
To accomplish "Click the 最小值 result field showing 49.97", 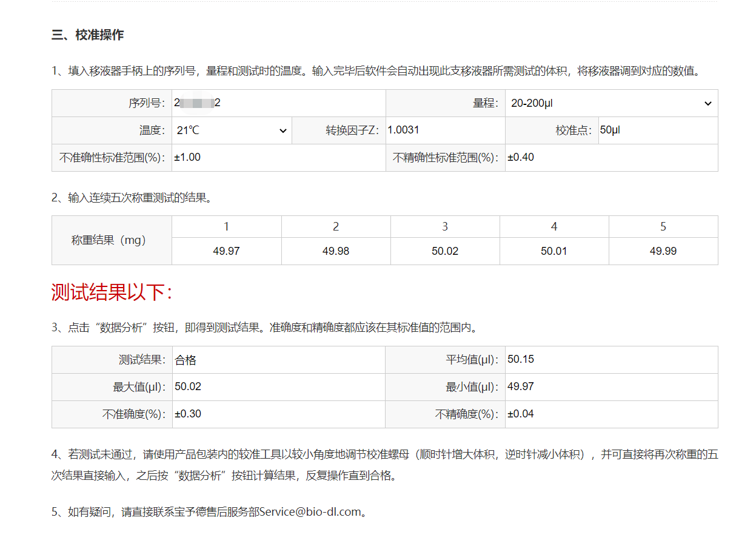I will click(611, 387).
